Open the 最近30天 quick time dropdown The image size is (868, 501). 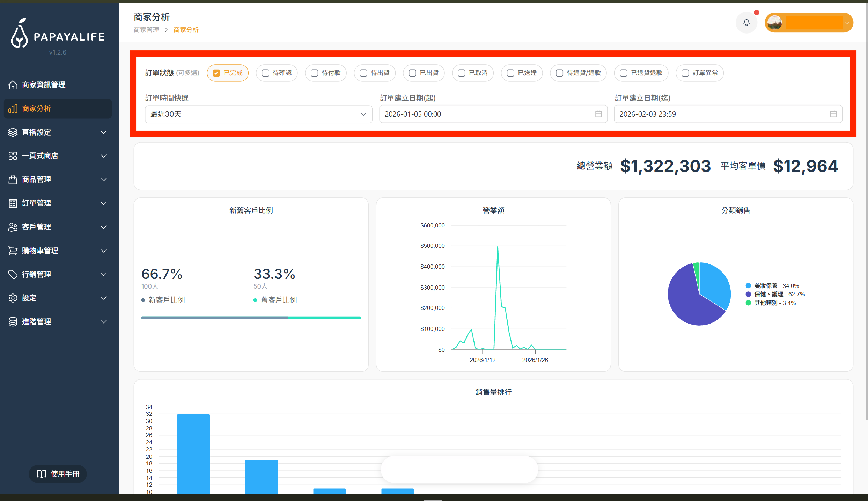pos(258,114)
